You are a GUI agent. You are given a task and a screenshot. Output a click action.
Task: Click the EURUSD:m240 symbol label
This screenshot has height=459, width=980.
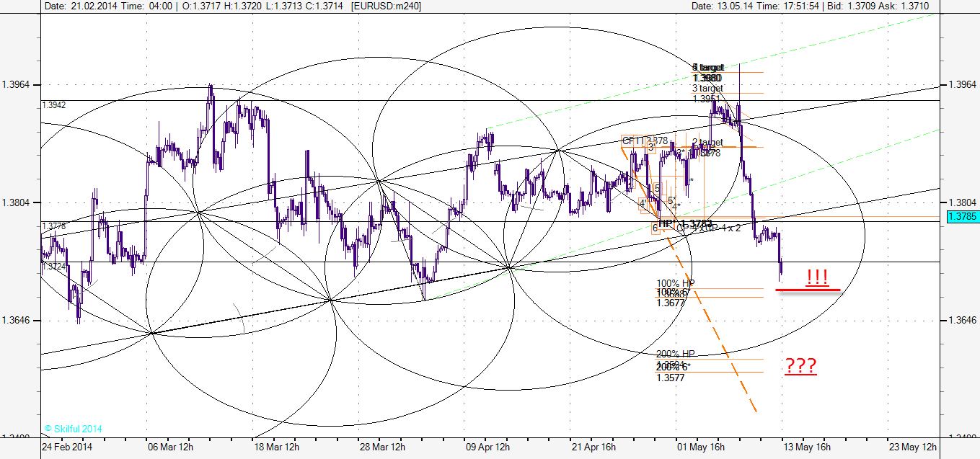coord(386,6)
